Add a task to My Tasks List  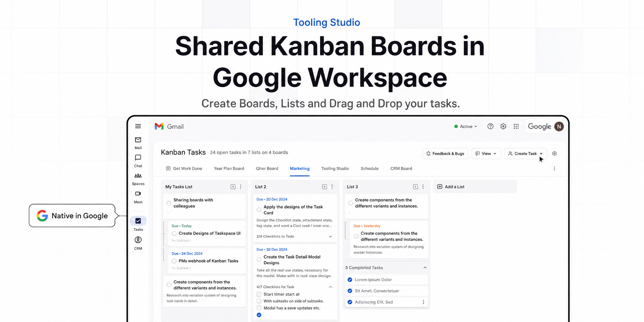233,187
